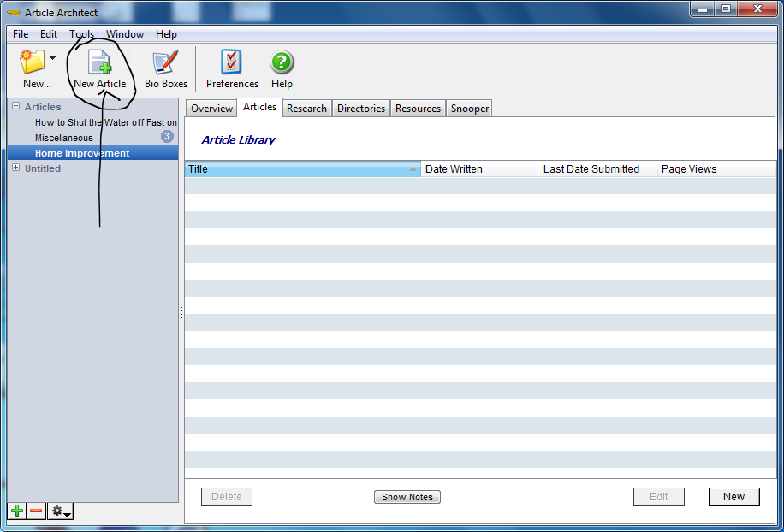The height and width of the screenshot is (532, 784).
Task: Click the sidebar splitter handle dots
Action: click(x=181, y=310)
